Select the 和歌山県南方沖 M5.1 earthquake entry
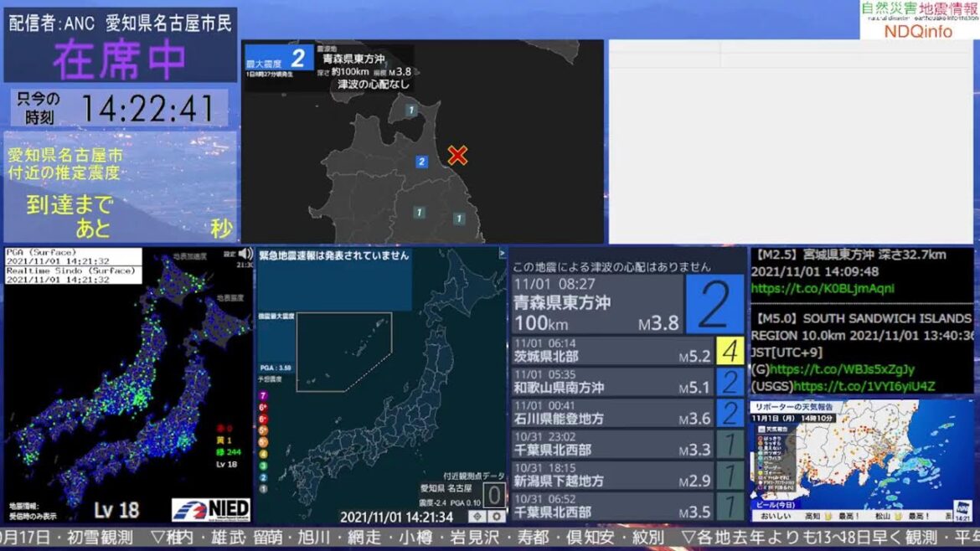This screenshot has width=980, height=551. pyautogui.click(x=611, y=382)
